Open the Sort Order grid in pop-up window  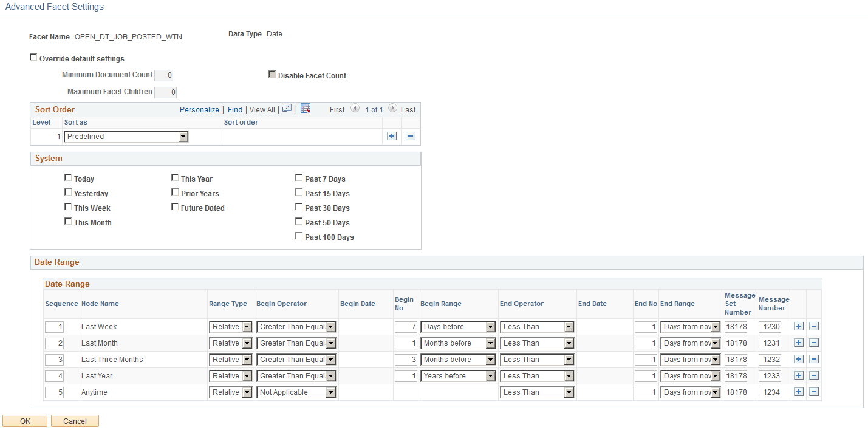click(x=286, y=108)
